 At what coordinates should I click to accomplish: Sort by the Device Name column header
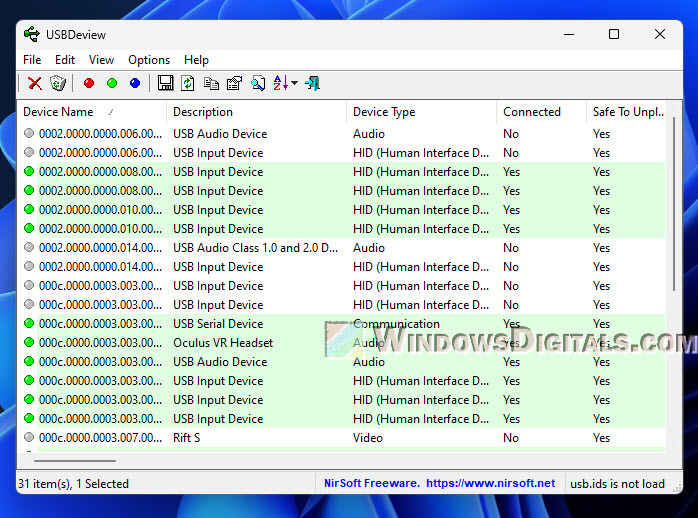(92, 112)
